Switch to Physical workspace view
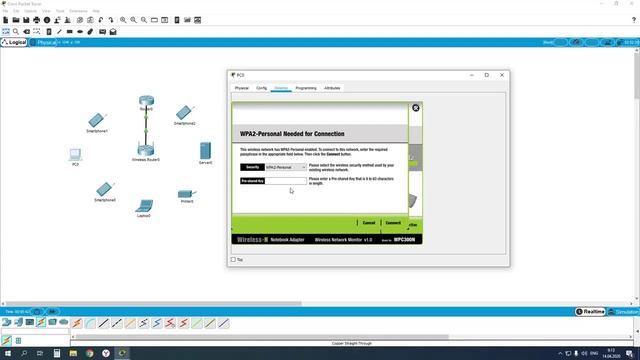 pos(43,42)
